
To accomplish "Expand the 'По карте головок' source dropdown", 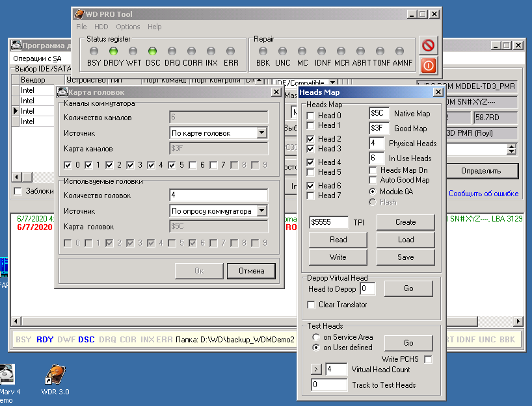I will [261, 133].
